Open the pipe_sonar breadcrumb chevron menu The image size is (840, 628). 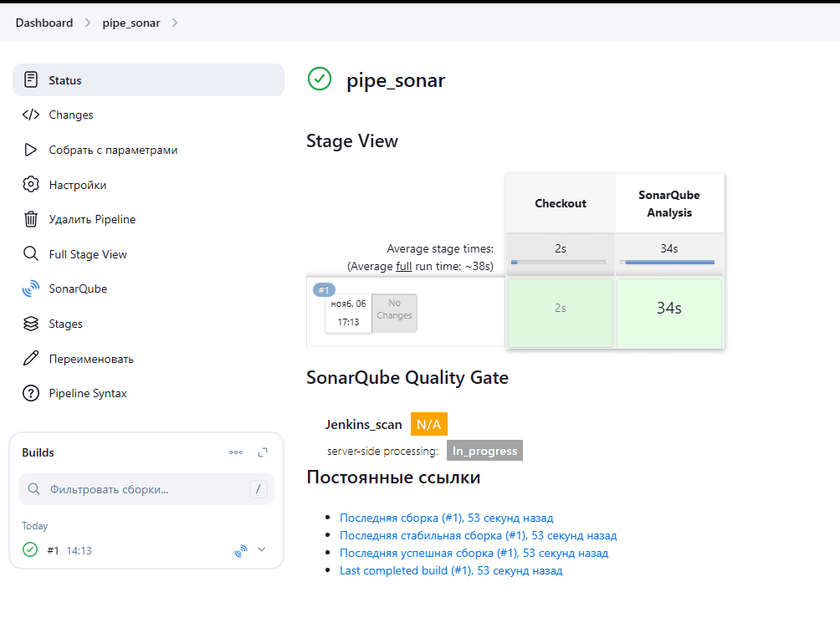pos(175,23)
